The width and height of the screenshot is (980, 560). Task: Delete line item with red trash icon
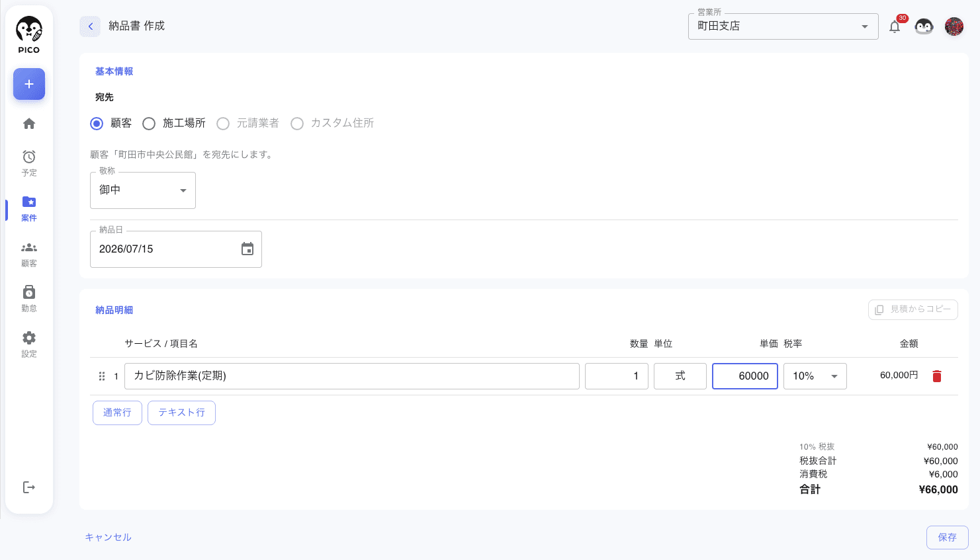(x=936, y=376)
